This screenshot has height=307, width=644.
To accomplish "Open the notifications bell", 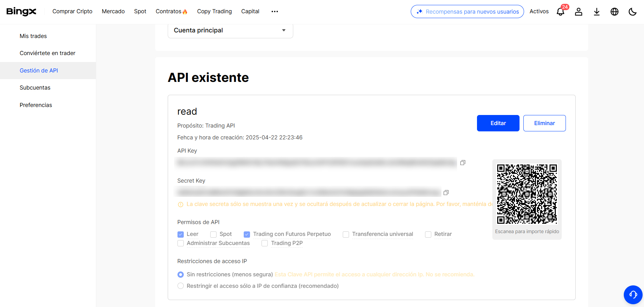I will pyautogui.click(x=560, y=12).
